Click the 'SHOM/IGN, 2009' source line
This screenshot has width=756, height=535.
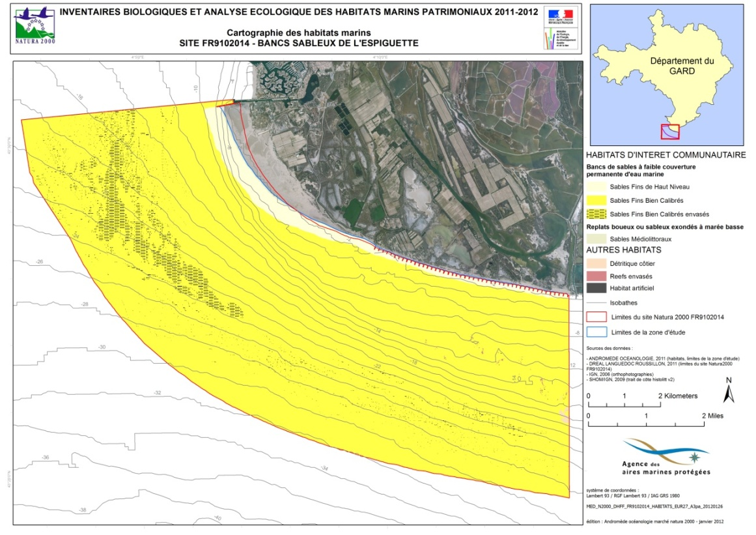click(630, 380)
